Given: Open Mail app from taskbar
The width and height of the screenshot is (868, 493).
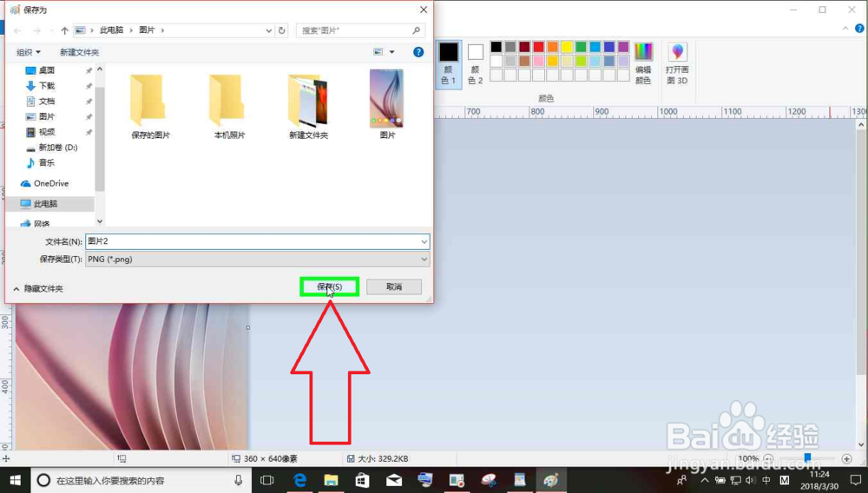Looking at the screenshot, I should [394, 480].
